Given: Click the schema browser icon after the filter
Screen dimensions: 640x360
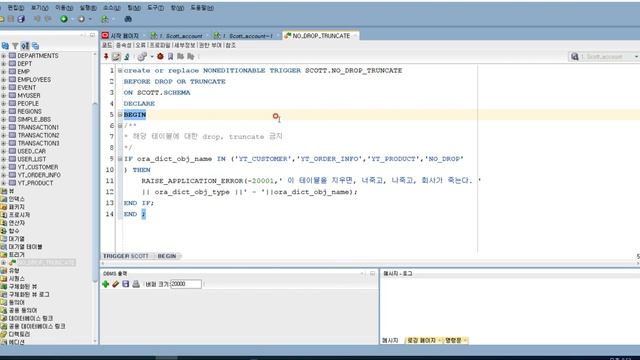Looking at the screenshot, I should (x=25, y=46).
